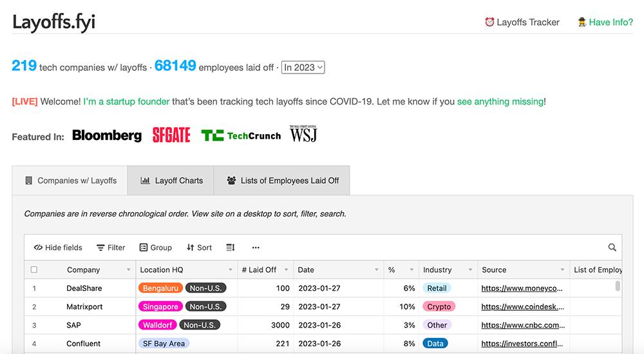The image size is (644, 354).
Task: Open the Sort options
Action: click(199, 248)
